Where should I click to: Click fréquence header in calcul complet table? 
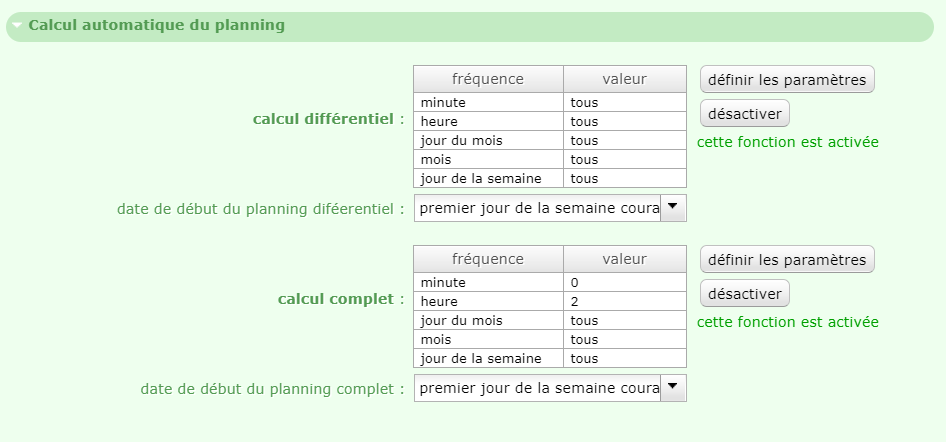(x=488, y=259)
